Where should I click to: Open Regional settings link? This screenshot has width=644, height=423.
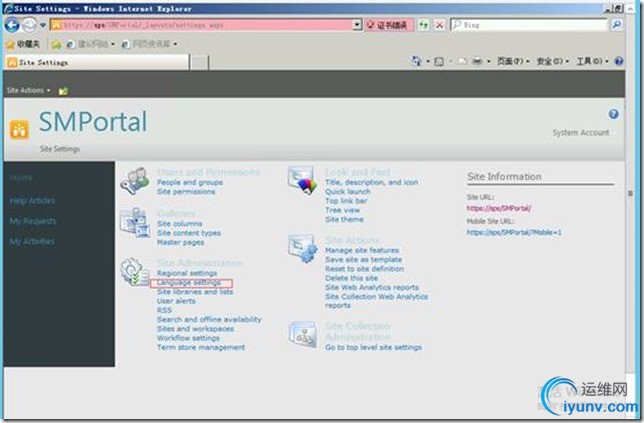(187, 273)
